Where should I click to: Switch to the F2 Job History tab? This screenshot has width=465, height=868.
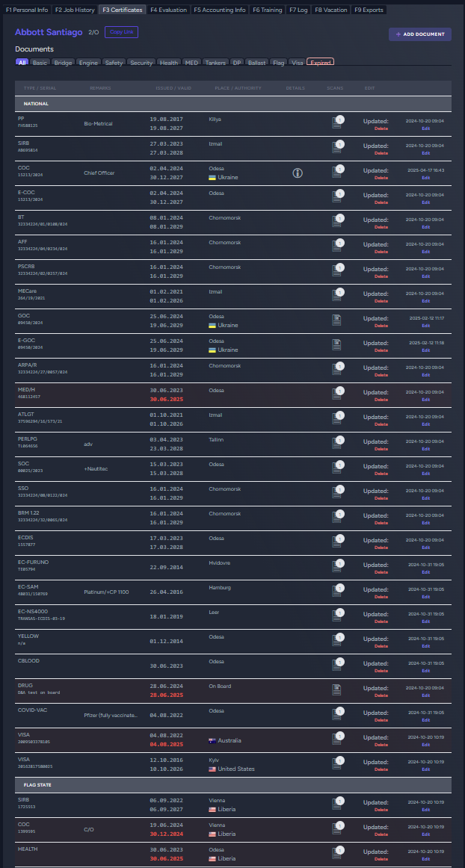click(x=75, y=10)
